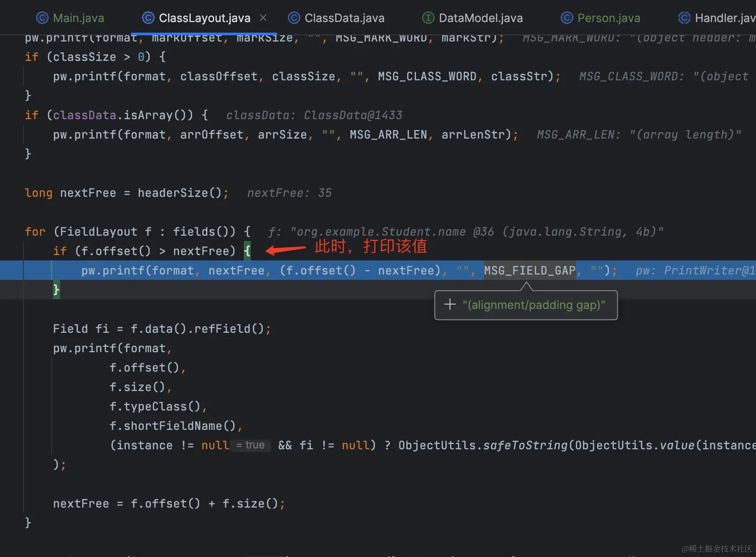This screenshot has width=756, height=557.
Task: Click the fields() call in the for loop
Action: tap(201, 232)
